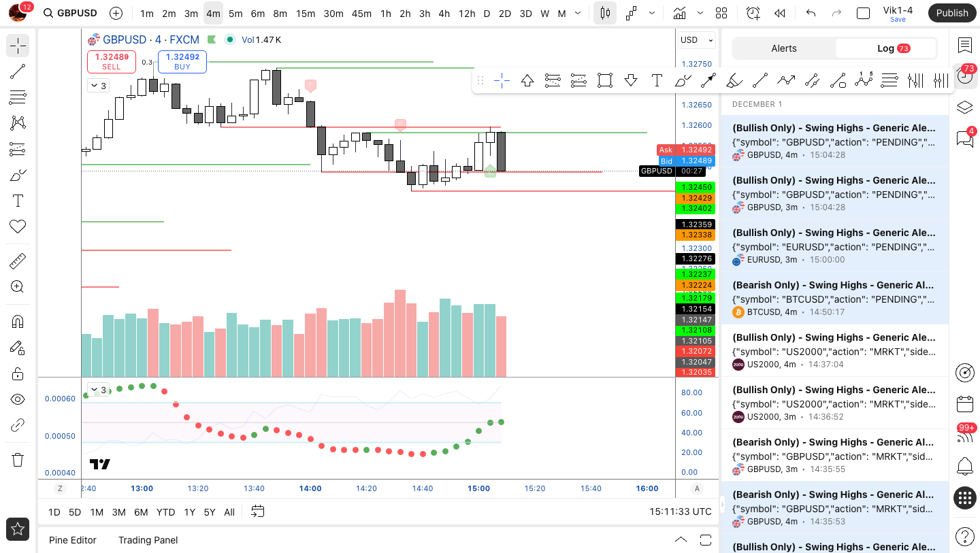Toggle auto scale A button on price axis
Viewport: 980px width, 553px height.
coord(697,488)
